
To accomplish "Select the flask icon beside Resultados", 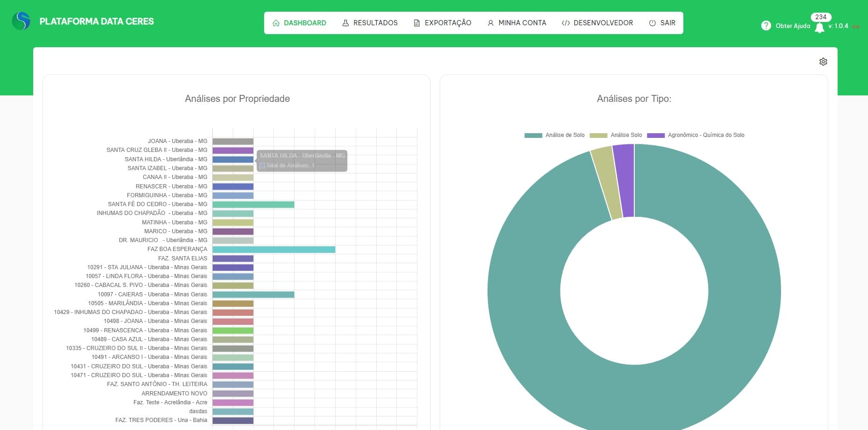I will tap(345, 22).
